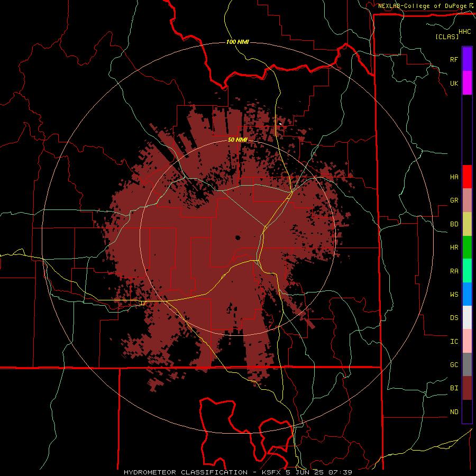Click the RF legend label
The width and height of the screenshot is (476, 476).
[454, 59]
